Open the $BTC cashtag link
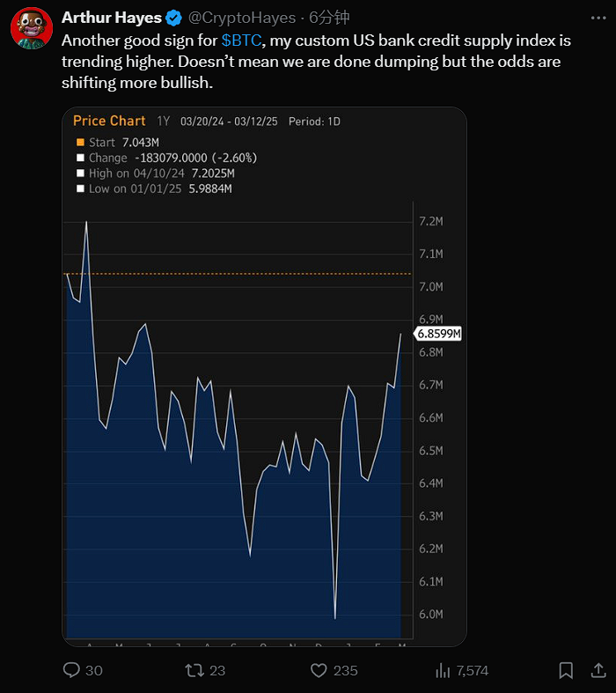 pyautogui.click(x=240, y=41)
